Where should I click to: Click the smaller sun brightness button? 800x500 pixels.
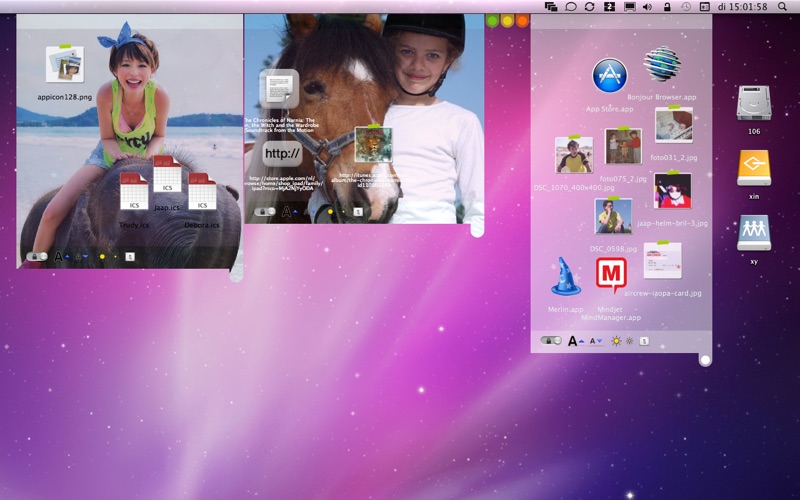(x=629, y=341)
